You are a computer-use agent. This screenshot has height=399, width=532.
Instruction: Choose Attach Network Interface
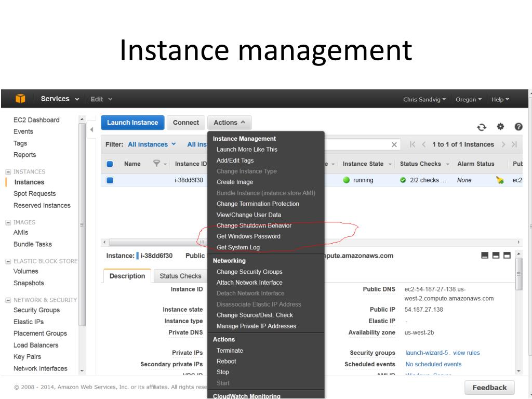[249, 282]
